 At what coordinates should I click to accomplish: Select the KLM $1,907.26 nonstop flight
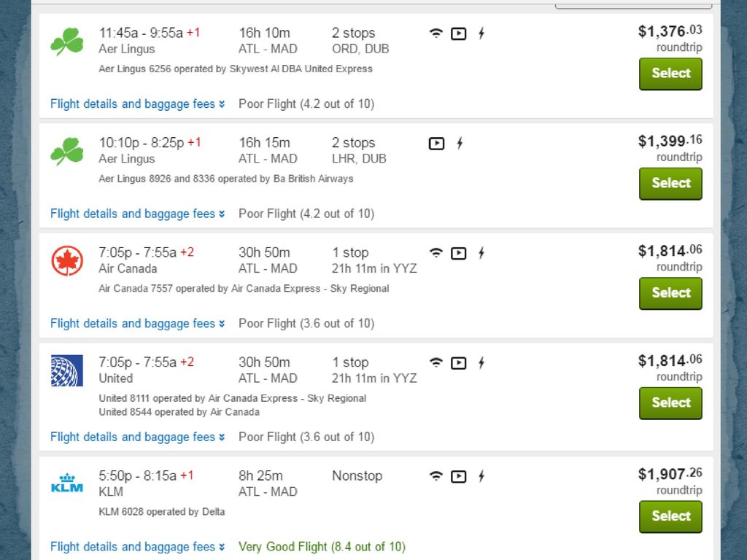pyautogui.click(x=670, y=516)
